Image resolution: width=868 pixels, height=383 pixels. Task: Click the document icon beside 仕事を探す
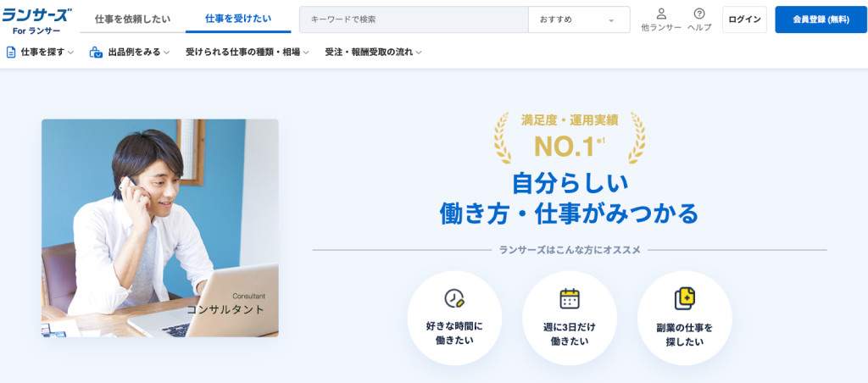pos(10,53)
